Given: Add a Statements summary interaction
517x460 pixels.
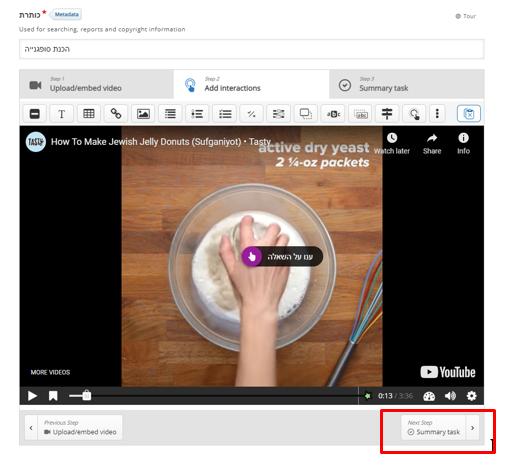Looking at the screenshot, I should pyautogui.click(x=170, y=114).
